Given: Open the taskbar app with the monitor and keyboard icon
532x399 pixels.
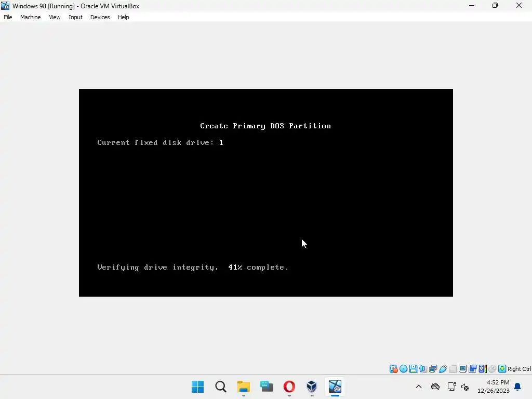Looking at the screenshot, I should (267, 387).
